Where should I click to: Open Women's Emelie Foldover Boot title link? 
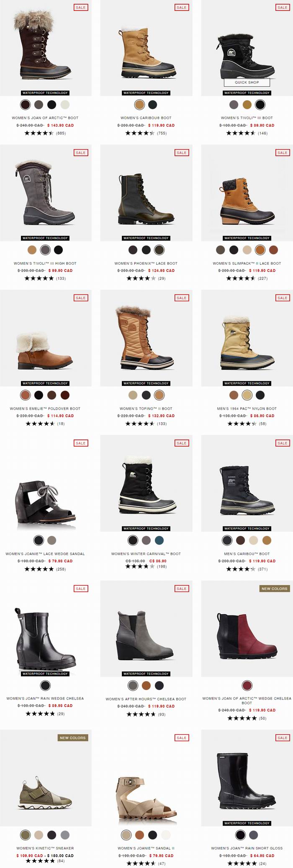point(45,408)
